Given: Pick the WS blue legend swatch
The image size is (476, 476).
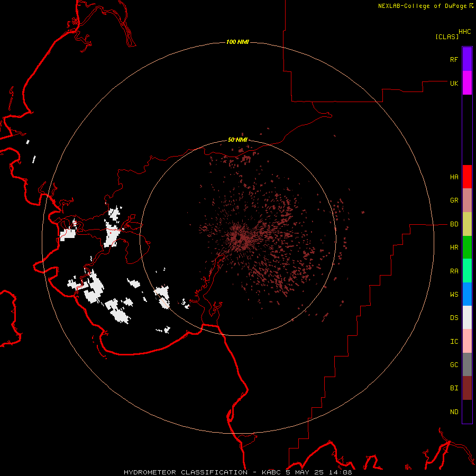Looking at the screenshot, I should pos(467,294).
